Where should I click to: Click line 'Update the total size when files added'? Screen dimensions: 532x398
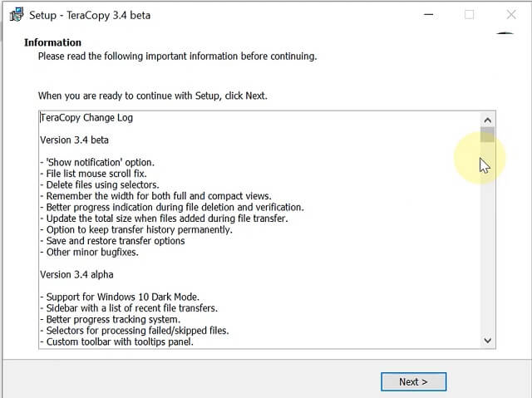[164, 219]
